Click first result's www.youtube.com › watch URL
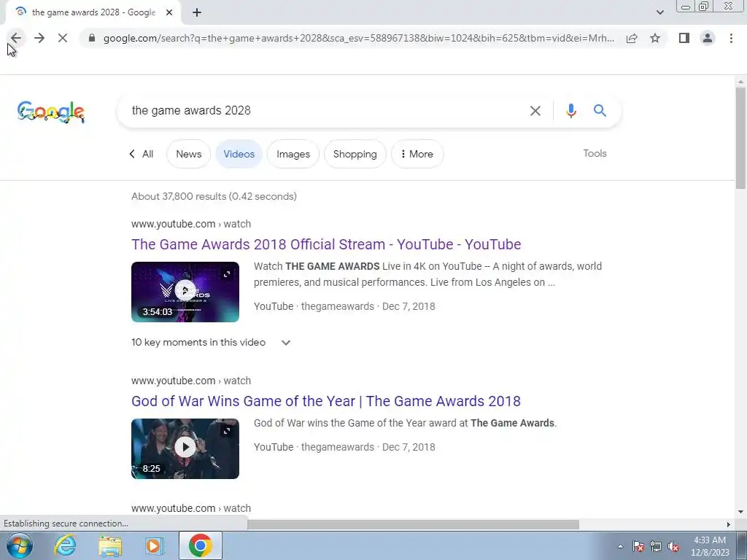Image resolution: width=747 pixels, height=560 pixels. 191,224
